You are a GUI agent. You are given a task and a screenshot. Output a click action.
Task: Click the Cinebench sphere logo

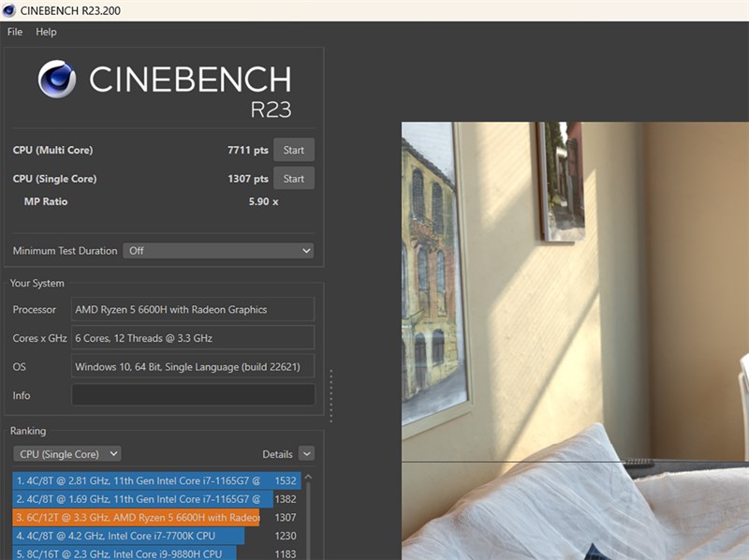pos(57,79)
